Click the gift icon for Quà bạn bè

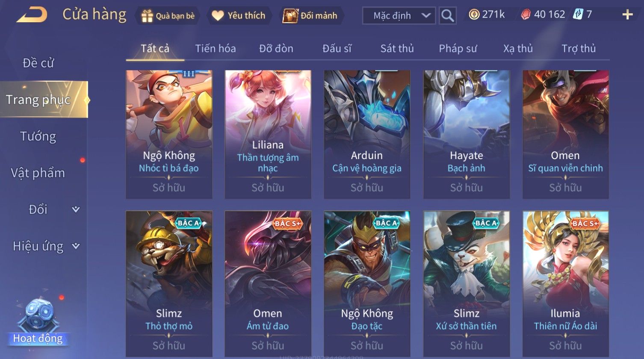click(x=147, y=16)
